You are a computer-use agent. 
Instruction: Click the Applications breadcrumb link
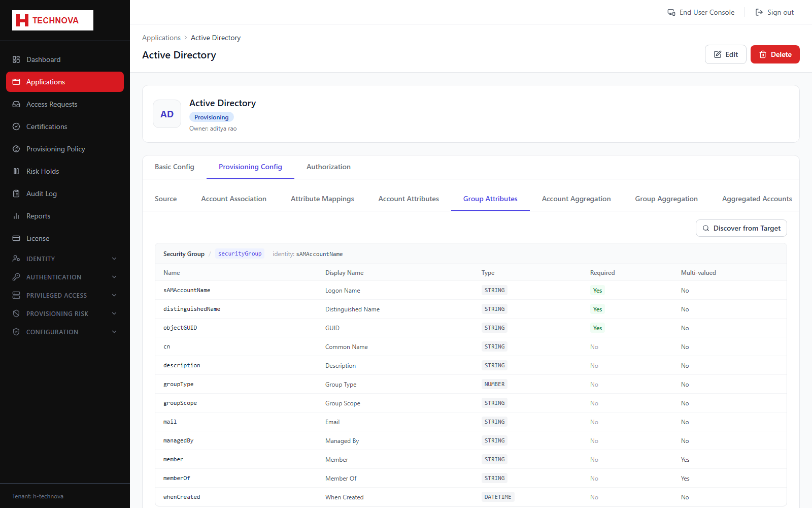pos(161,38)
